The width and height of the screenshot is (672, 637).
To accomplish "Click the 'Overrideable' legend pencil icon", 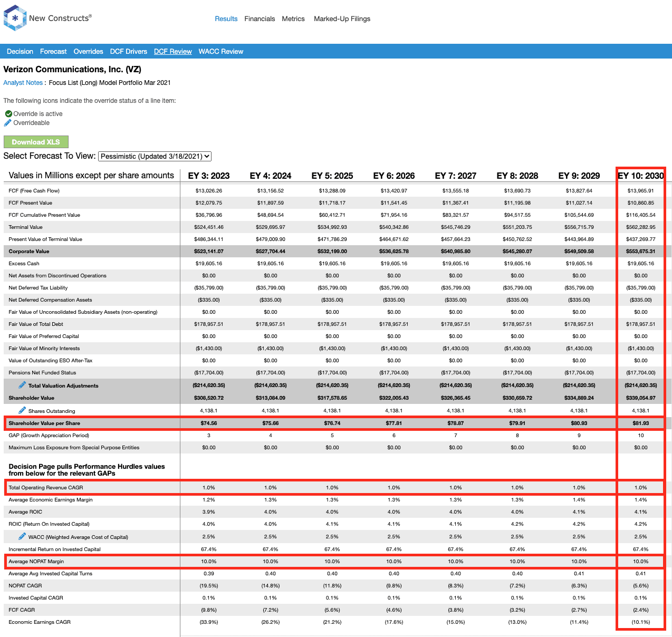I will tap(7, 123).
